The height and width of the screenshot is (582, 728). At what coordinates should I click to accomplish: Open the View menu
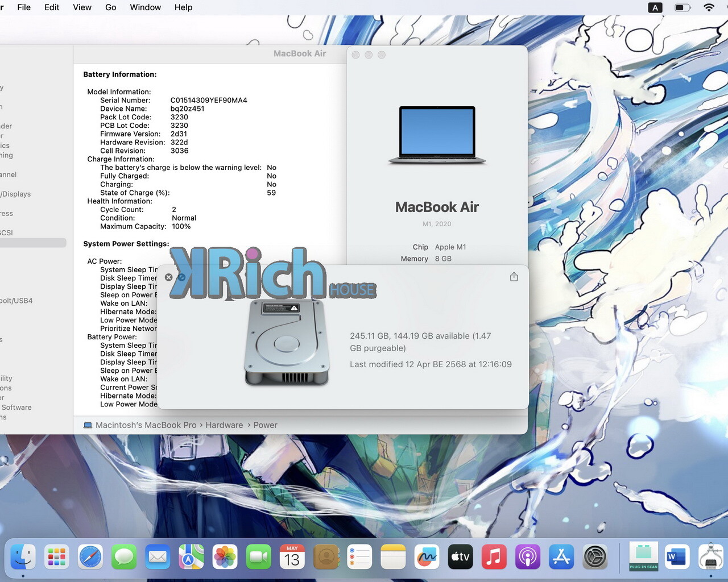click(x=82, y=7)
